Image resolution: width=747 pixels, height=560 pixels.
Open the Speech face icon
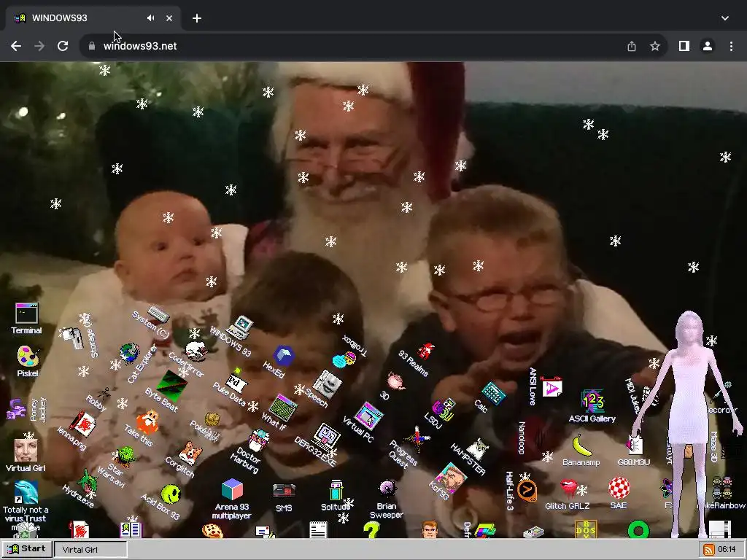(x=327, y=385)
